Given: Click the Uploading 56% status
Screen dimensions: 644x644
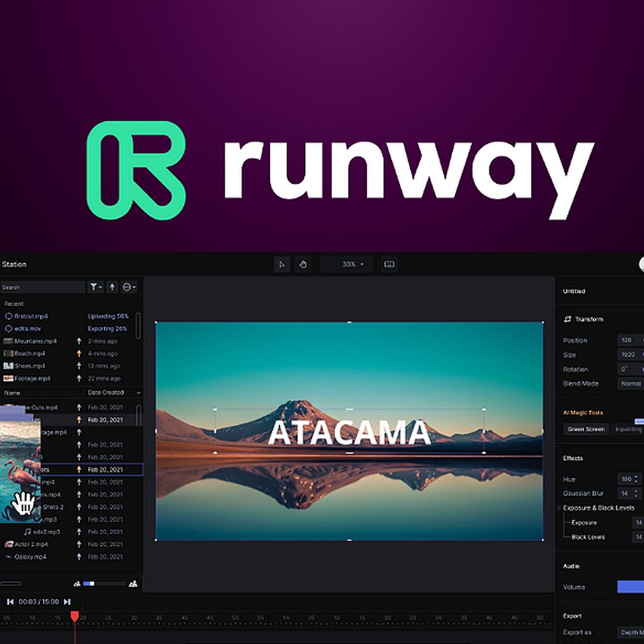Looking at the screenshot, I should [108, 316].
